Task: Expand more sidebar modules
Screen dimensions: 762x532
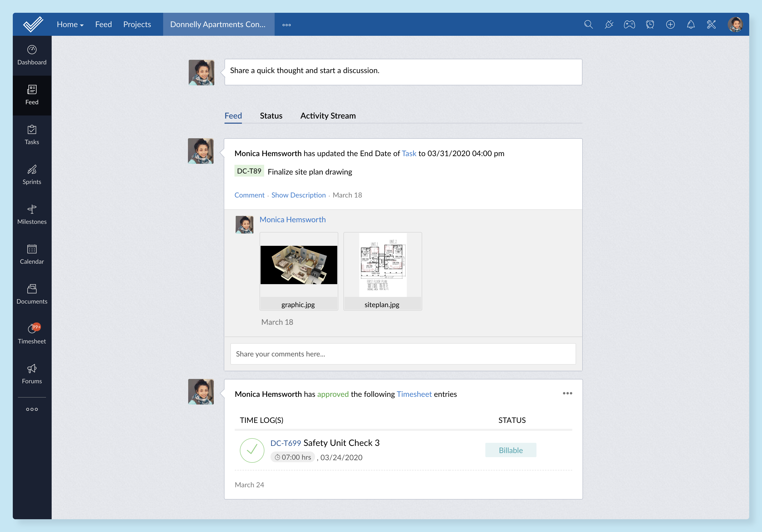Action: tap(32, 409)
